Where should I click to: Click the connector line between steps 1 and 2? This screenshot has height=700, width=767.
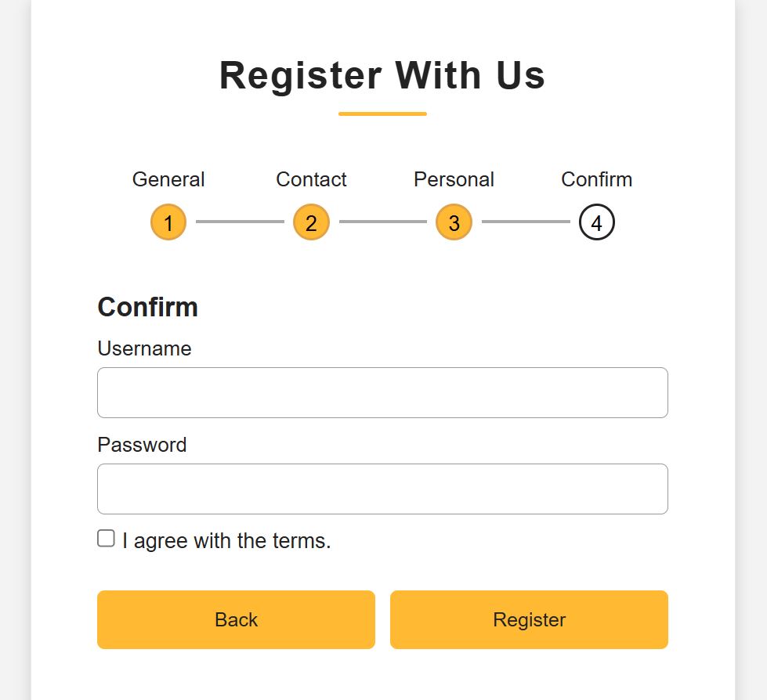click(240, 222)
